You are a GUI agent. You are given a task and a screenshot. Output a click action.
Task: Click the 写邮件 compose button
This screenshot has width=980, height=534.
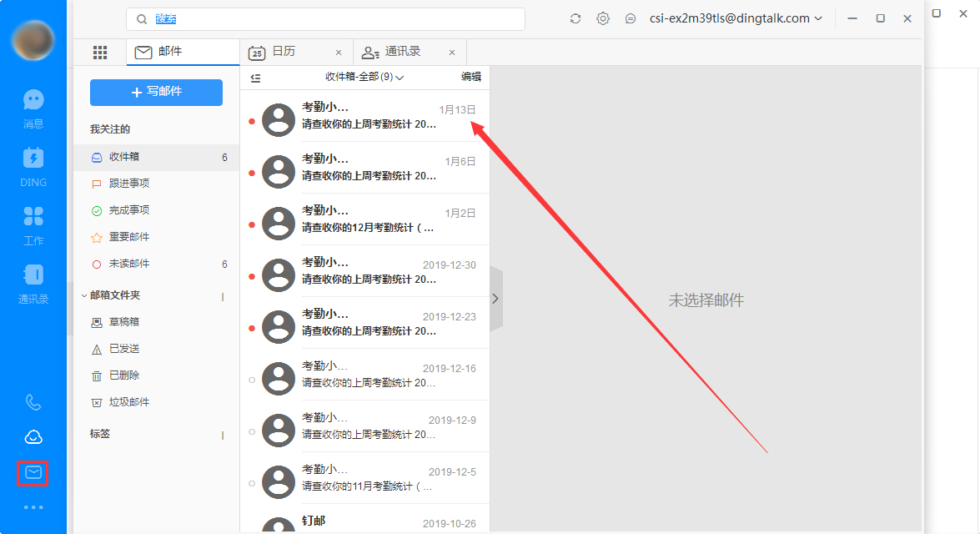click(156, 92)
